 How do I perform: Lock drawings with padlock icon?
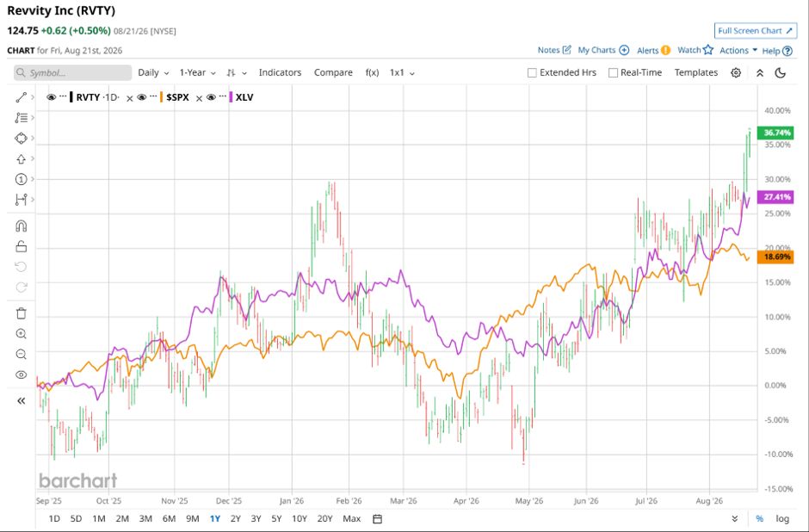[x=21, y=246]
